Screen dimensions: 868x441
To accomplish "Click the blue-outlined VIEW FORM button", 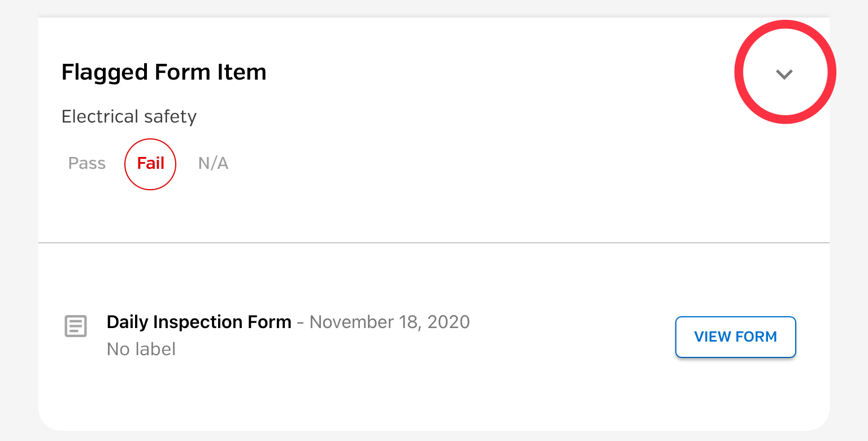I will (x=736, y=337).
